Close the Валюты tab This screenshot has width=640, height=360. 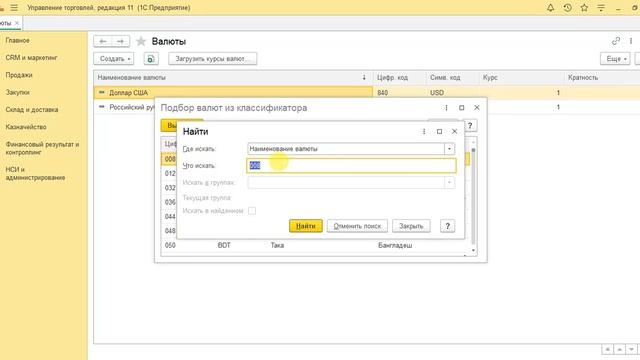coord(17,23)
